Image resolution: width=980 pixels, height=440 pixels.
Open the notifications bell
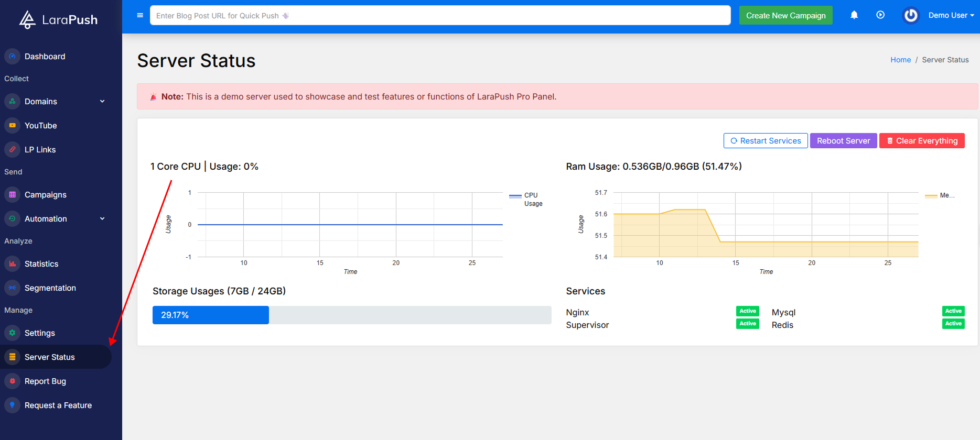(x=854, y=15)
